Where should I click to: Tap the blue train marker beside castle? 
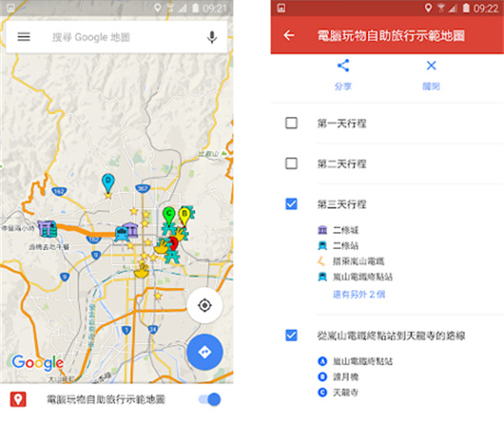122,234
